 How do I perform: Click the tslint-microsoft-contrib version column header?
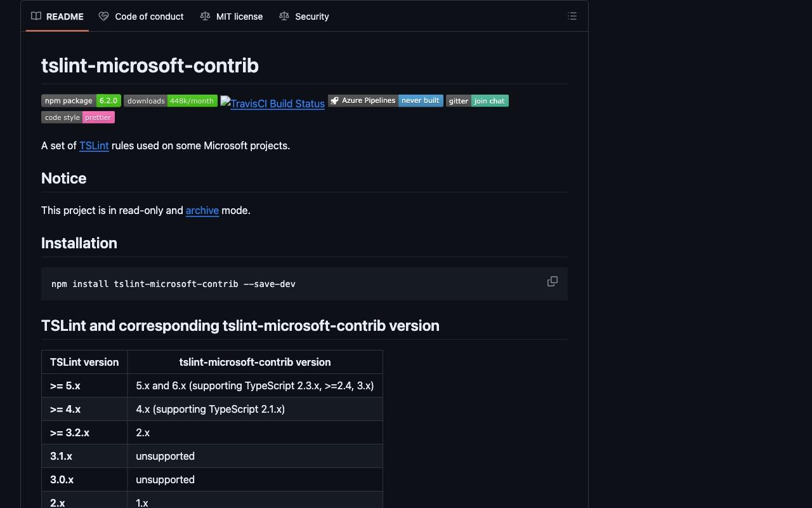[x=255, y=362]
